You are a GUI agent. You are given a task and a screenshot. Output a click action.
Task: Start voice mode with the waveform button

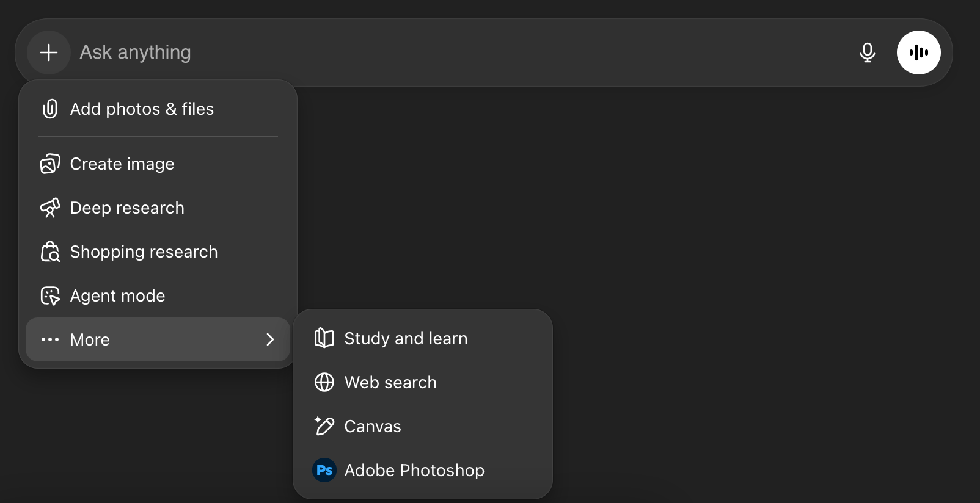(918, 52)
